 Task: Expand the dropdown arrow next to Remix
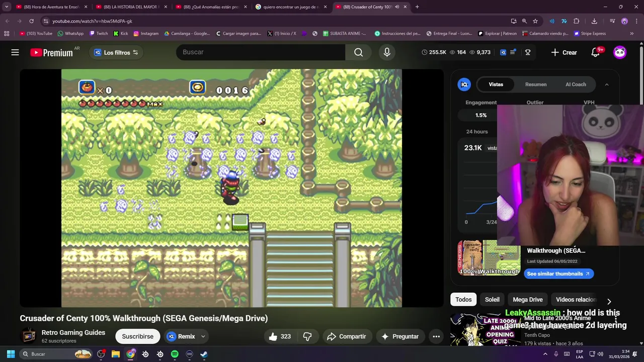[x=203, y=336]
